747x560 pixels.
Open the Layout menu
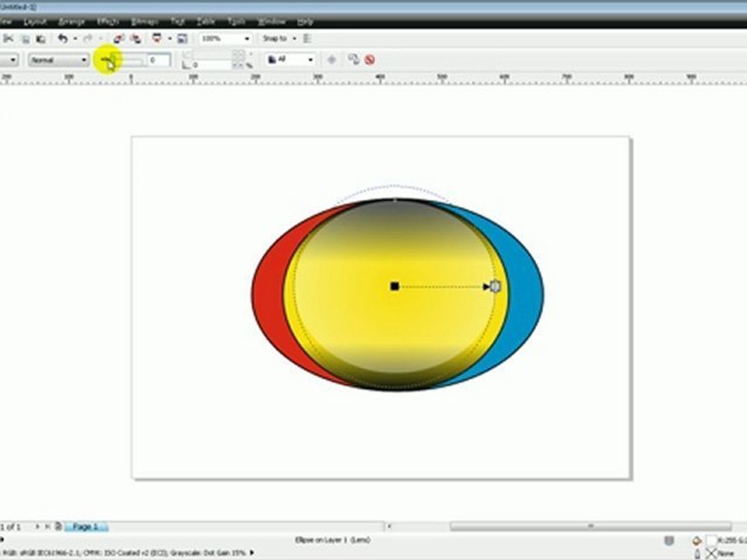(35, 22)
